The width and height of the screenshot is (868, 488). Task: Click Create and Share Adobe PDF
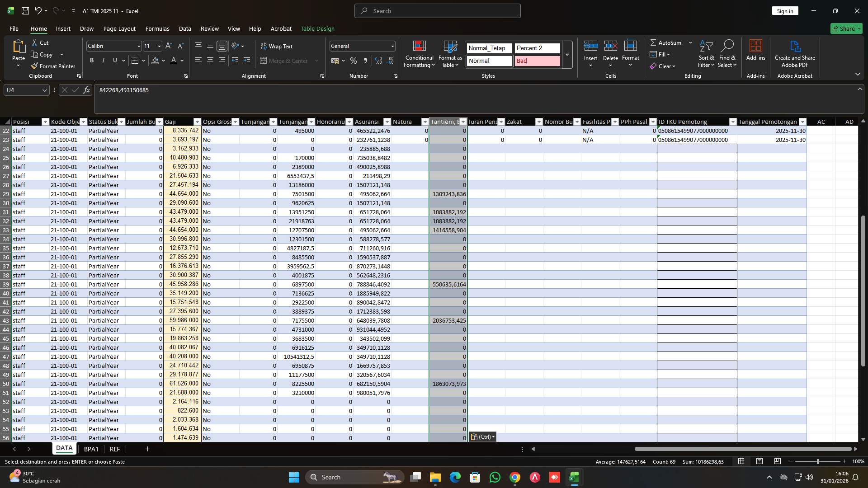pos(794,54)
